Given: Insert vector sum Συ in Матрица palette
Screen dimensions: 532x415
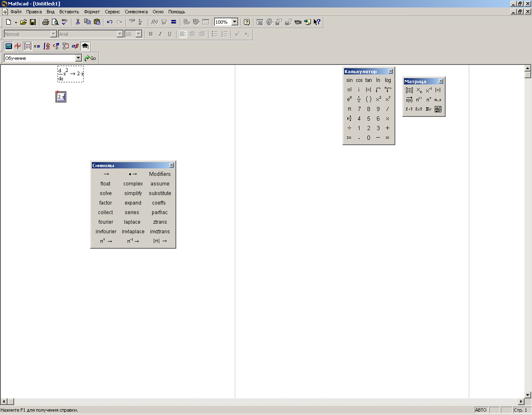Looking at the screenshot, I should pyautogui.click(x=429, y=109).
